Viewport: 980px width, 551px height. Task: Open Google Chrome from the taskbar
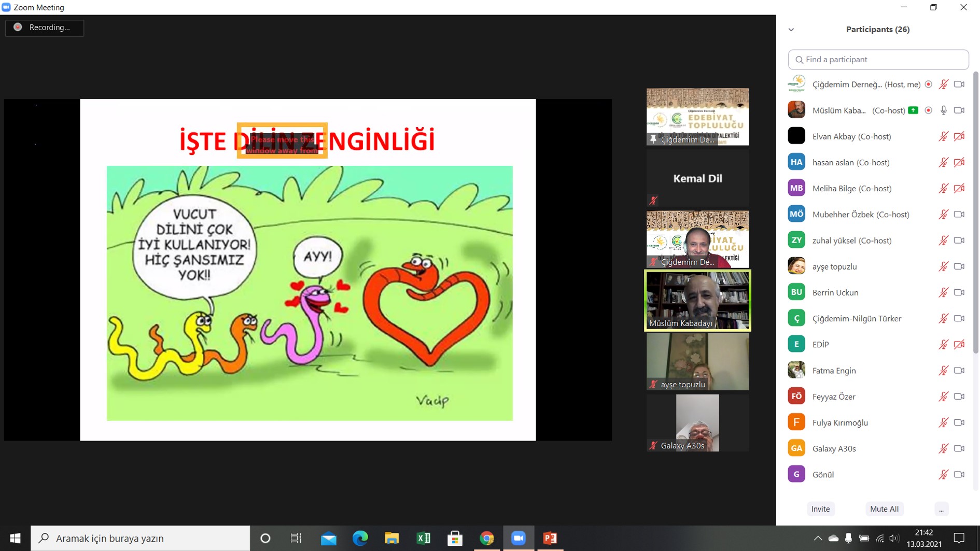pyautogui.click(x=486, y=538)
